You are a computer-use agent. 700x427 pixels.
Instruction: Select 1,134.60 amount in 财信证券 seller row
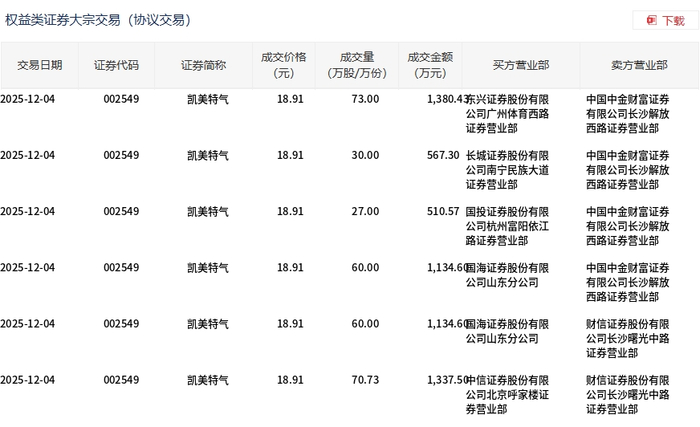tap(447, 324)
